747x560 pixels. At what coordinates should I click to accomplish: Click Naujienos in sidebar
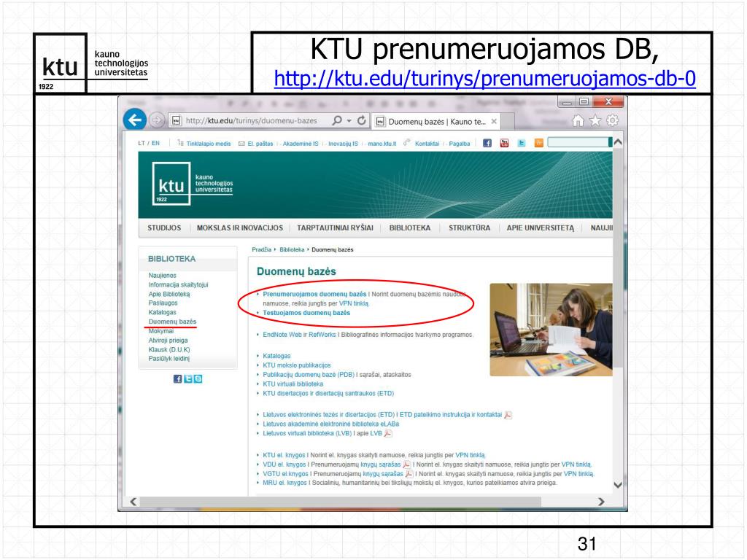click(x=162, y=275)
